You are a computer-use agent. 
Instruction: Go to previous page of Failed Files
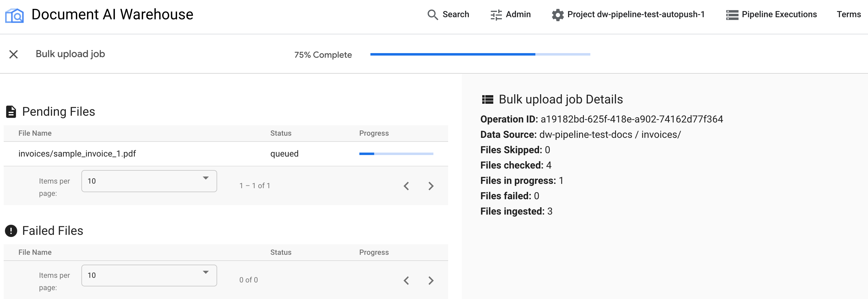tap(406, 281)
